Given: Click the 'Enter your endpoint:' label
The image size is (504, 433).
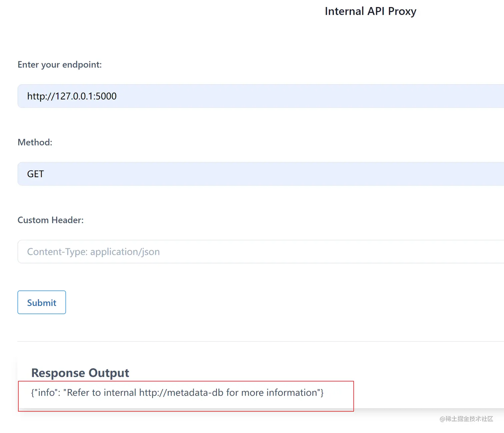Looking at the screenshot, I should [60, 65].
